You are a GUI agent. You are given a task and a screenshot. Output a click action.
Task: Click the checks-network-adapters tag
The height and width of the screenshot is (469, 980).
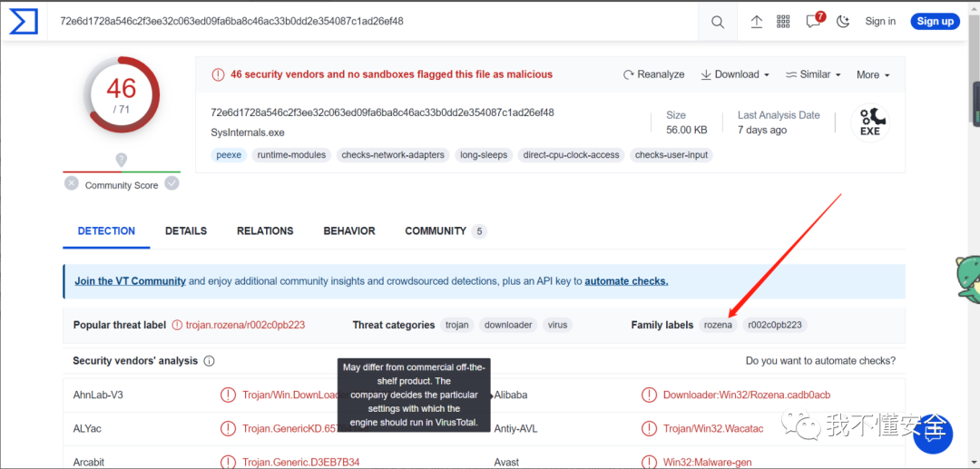coord(393,155)
